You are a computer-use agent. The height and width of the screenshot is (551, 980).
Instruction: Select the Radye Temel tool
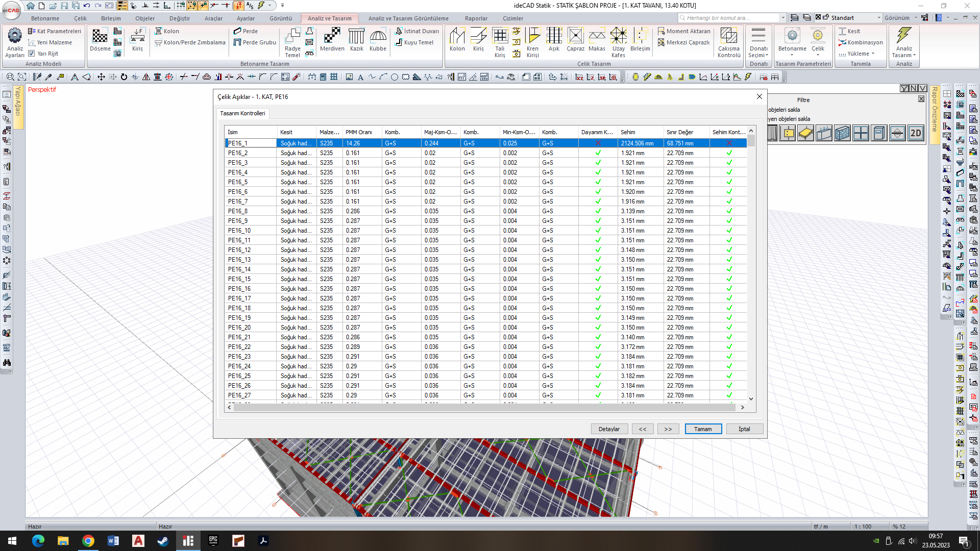point(292,43)
